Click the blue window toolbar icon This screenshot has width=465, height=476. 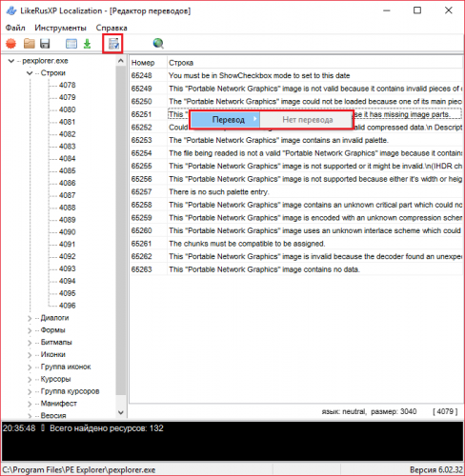coord(71,44)
